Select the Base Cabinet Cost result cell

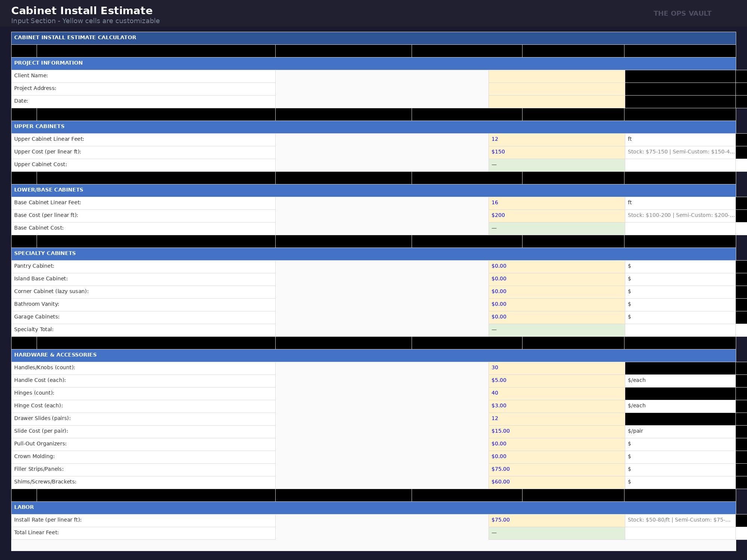pos(557,229)
